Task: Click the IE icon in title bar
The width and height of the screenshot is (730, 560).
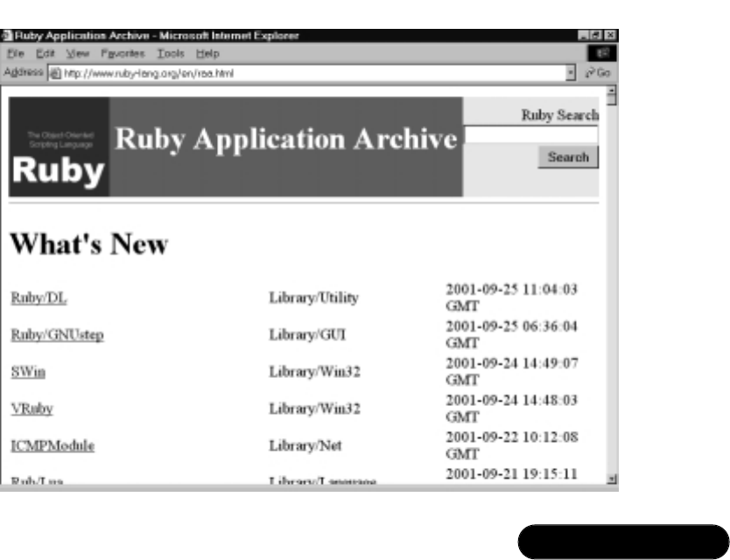Action: pos(6,35)
